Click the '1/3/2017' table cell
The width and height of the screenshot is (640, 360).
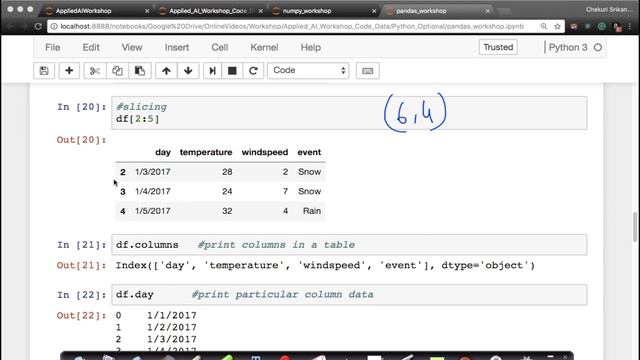coord(153,172)
